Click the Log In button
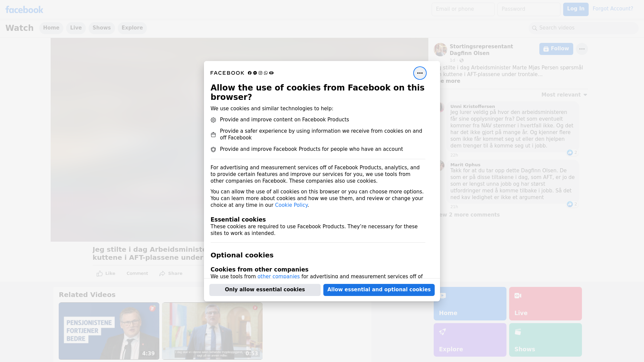 (x=576, y=9)
